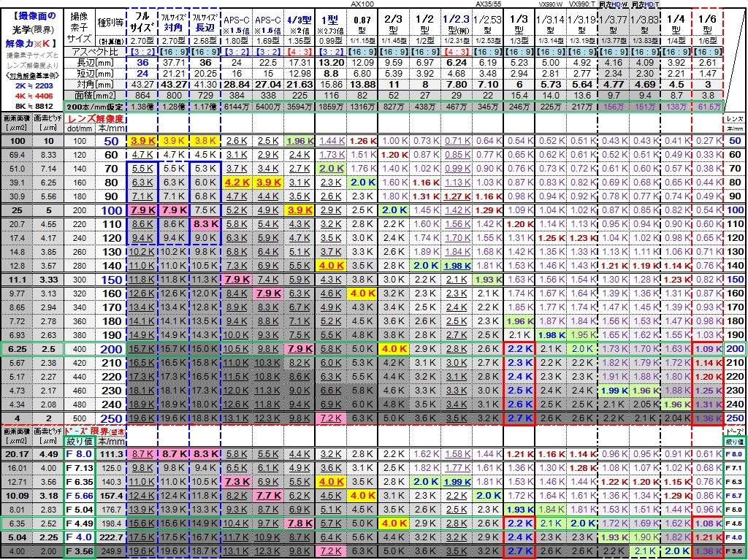Select the 1.38億 pixel count cell
This screenshot has width=748, height=560.
[x=142, y=107]
